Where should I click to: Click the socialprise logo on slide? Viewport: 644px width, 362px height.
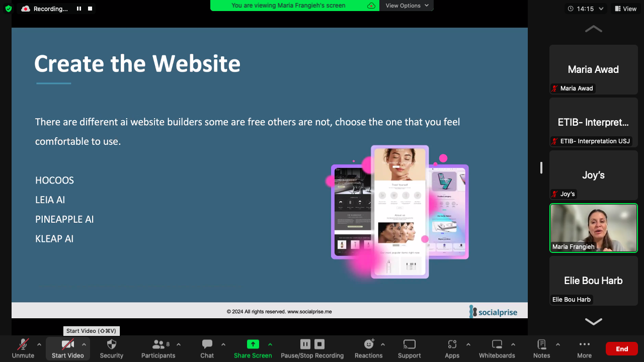tap(493, 312)
